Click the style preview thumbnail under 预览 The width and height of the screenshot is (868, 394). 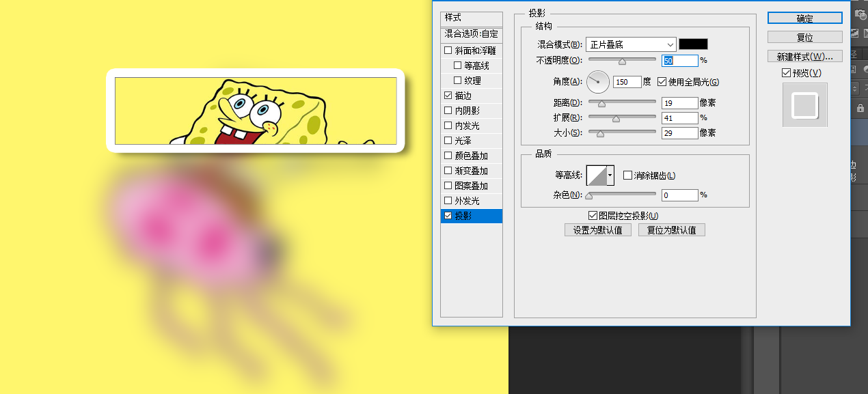805,105
